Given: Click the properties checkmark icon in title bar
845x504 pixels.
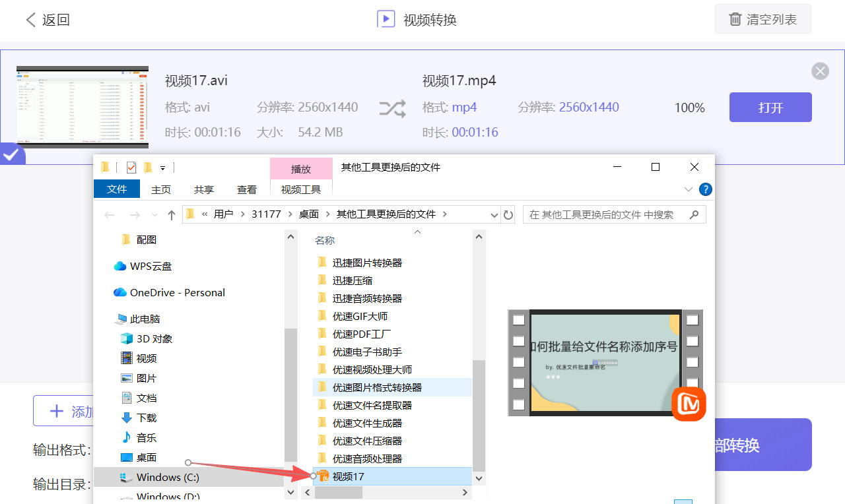Looking at the screenshot, I should coord(131,168).
